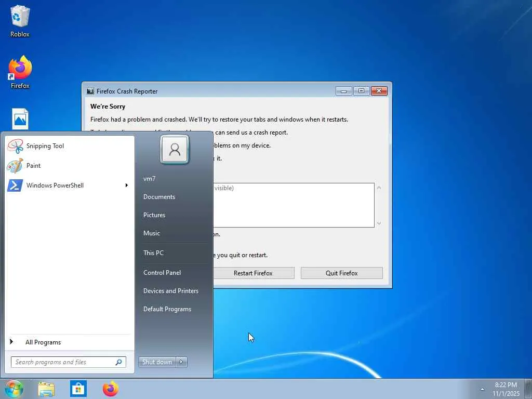
Task: Click the user account picture
Action: (x=175, y=149)
